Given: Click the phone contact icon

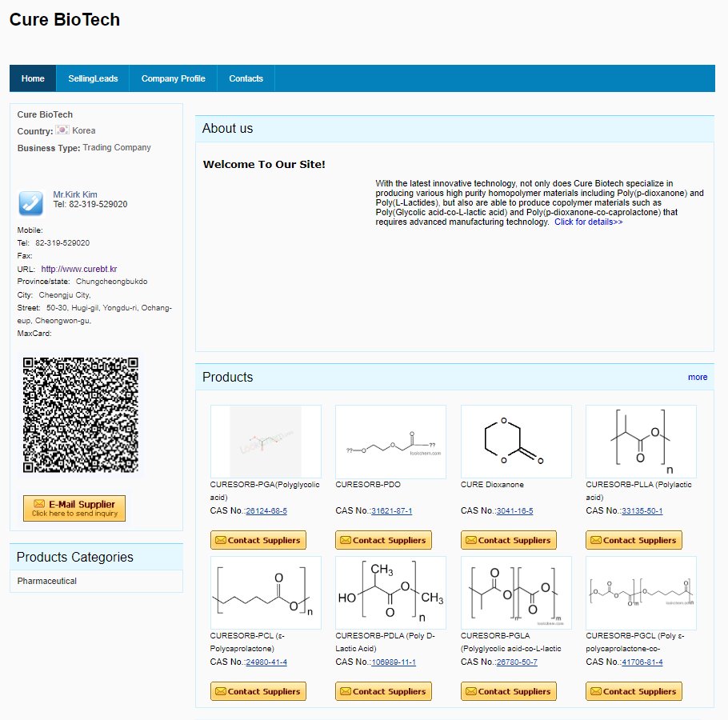Looking at the screenshot, I should pyautogui.click(x=30, y=203).
